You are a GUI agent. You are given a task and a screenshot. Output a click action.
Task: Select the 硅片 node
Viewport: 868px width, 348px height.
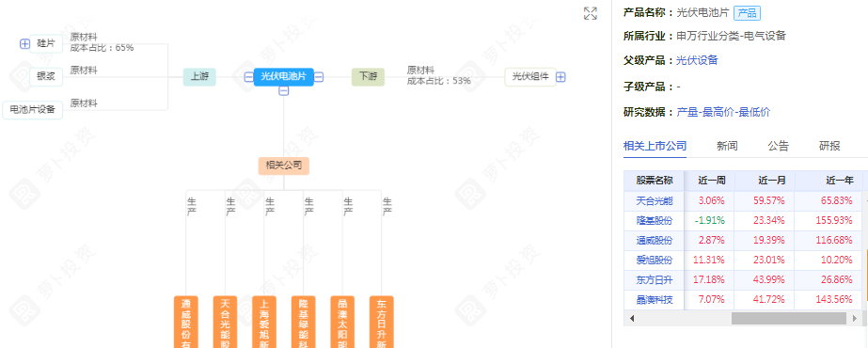(x=46, y=43)
